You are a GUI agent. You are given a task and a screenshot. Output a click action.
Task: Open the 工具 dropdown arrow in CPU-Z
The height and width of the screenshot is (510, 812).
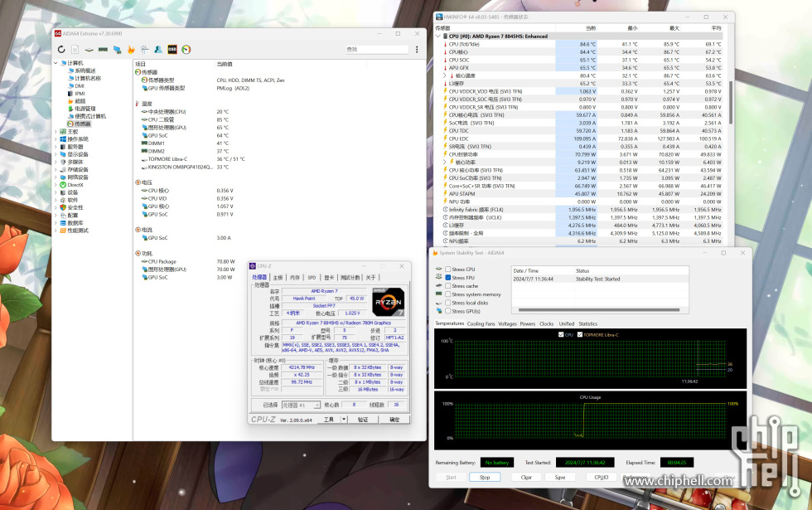click(343, 420)
